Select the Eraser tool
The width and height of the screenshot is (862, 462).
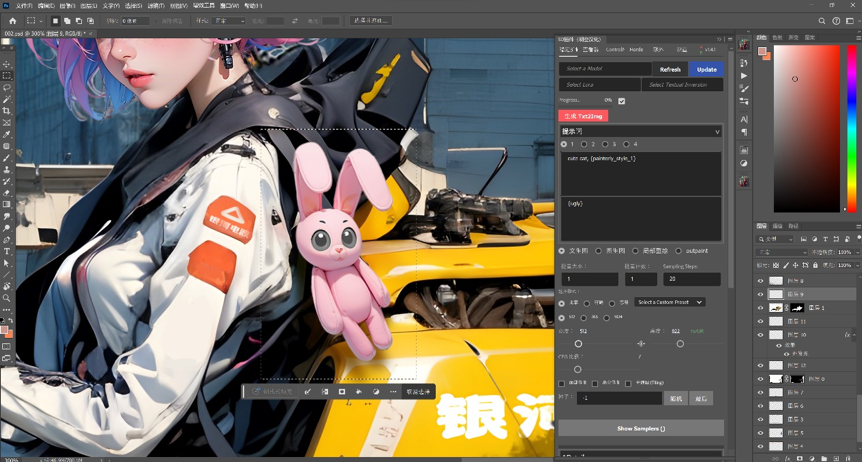click(x=7, y=193)
